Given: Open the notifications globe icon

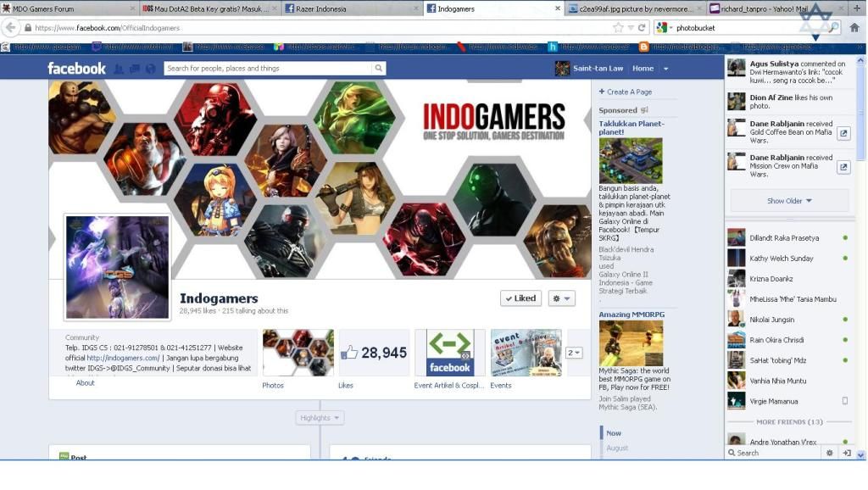Looking at the screenshot, I should 151,69.
